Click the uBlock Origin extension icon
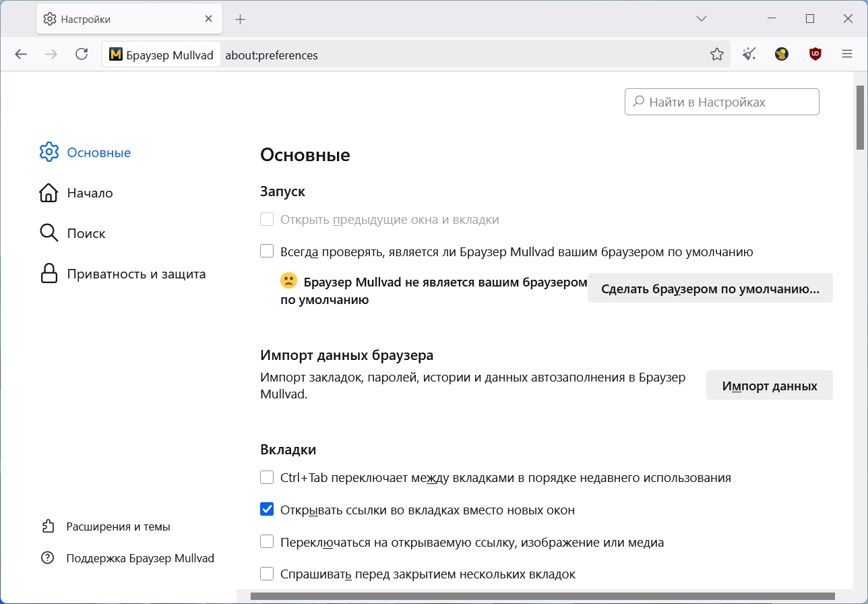868x604 pixels. pos(815,55)
